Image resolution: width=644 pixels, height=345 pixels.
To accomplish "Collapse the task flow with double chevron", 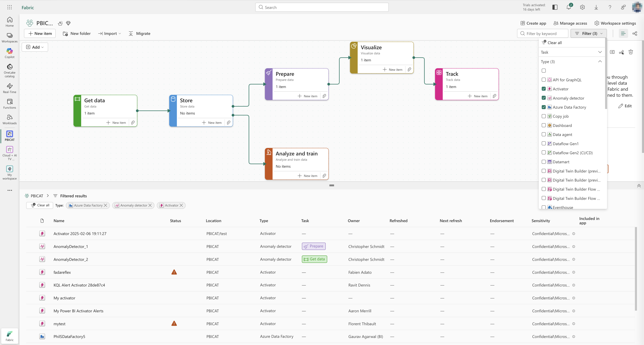I will [x=639, y=186].
